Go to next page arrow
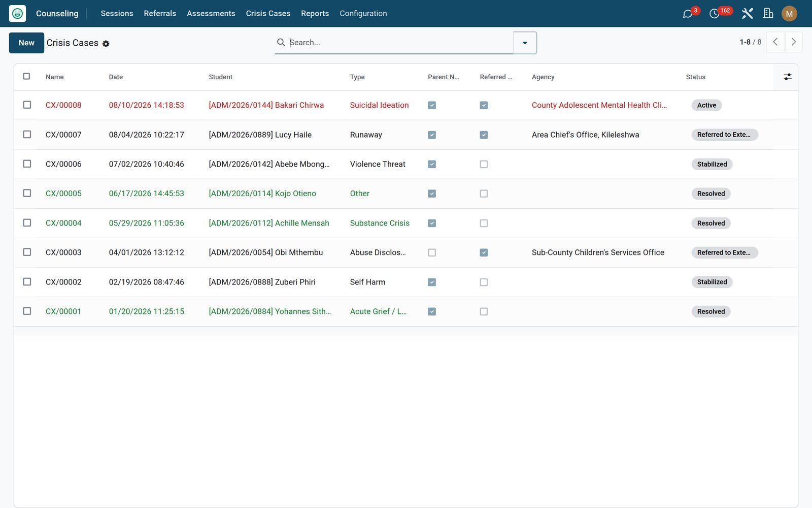 click(x=794, y=42)
